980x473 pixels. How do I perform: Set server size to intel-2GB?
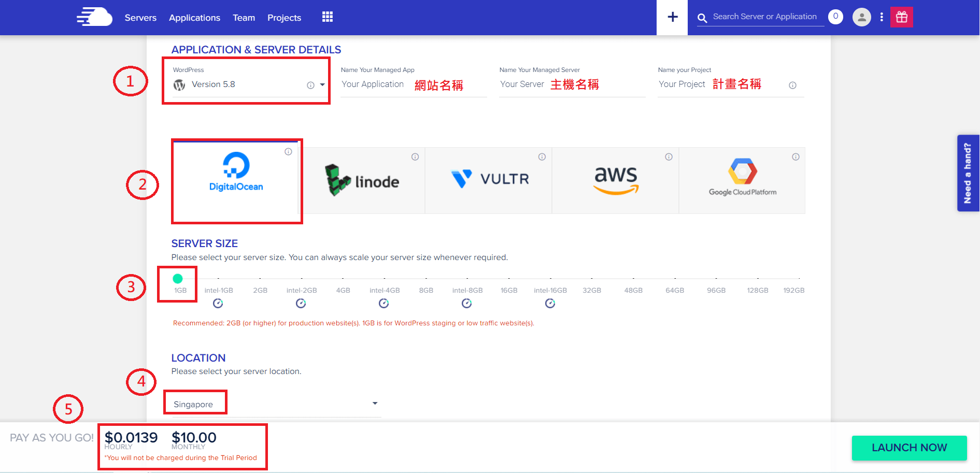[302, 290]
